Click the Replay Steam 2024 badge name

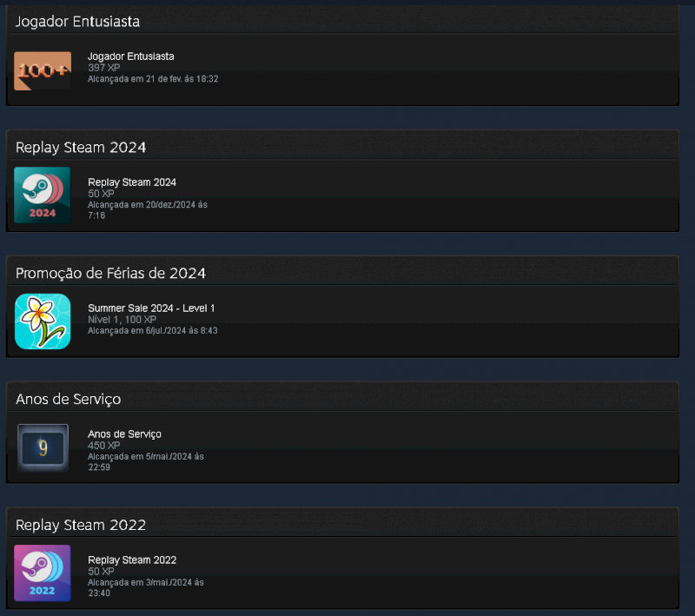point(132,182)
